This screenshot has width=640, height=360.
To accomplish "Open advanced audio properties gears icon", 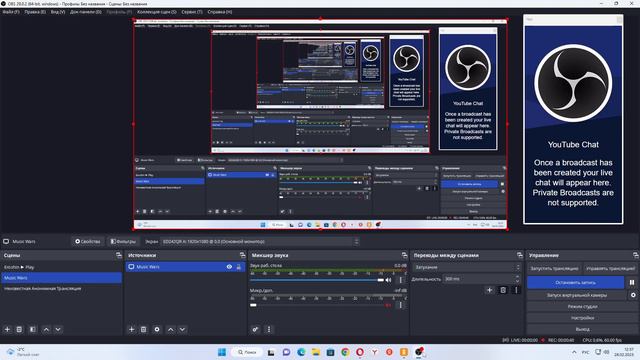I will coord(256,329).
